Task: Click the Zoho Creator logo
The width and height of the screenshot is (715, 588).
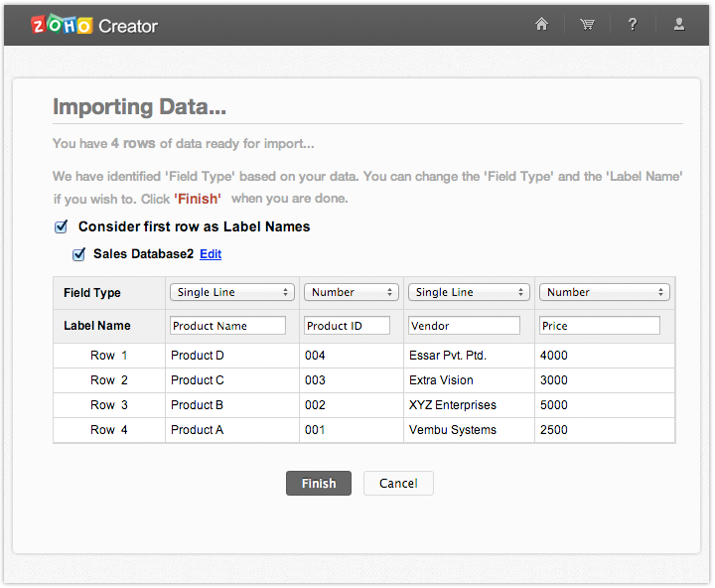Action: pyautogui.click(x=94, y=25)
